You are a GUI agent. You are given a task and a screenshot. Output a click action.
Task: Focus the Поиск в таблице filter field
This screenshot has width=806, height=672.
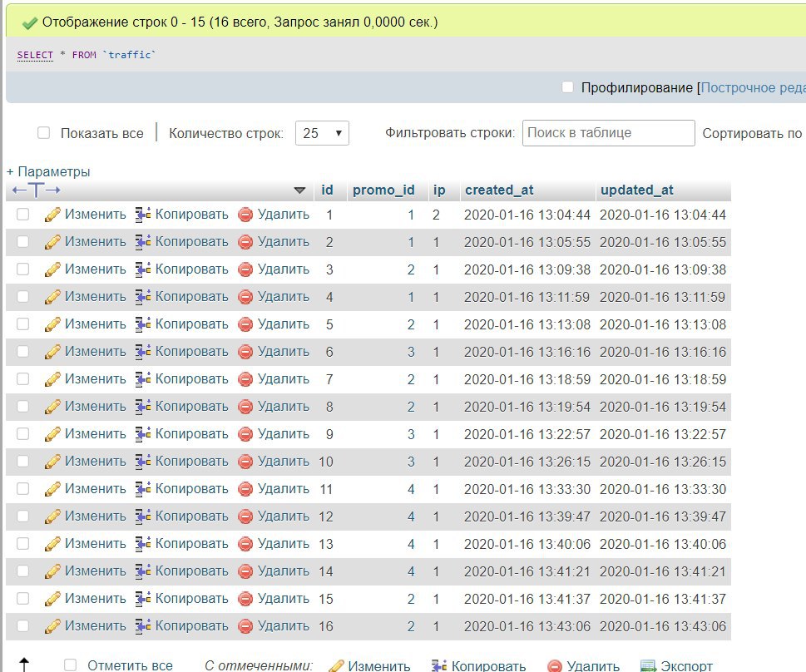608,133
